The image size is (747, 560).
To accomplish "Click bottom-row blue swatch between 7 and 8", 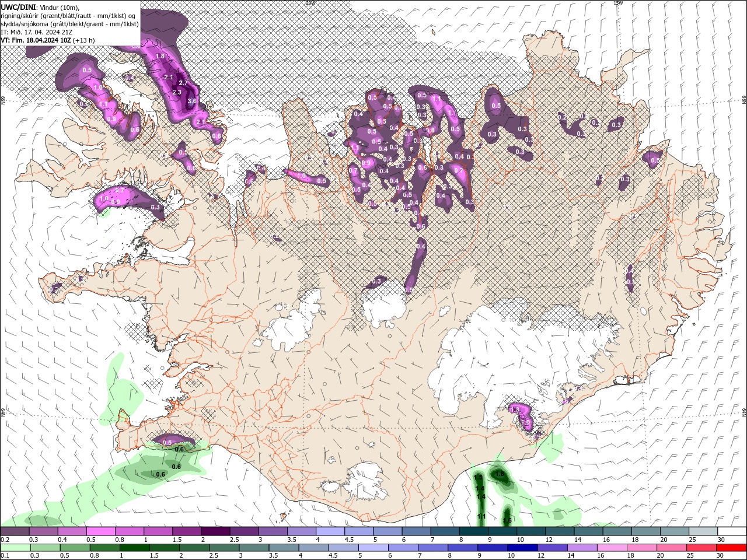I will pyautogui.click(x=433, y=548).
